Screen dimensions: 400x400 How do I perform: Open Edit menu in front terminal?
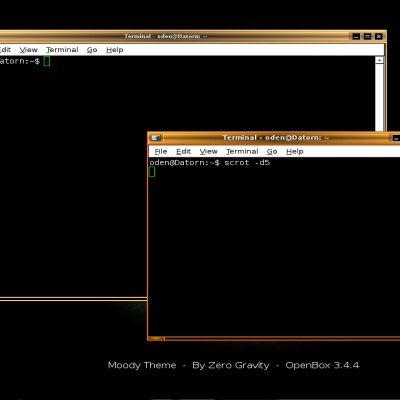click(x=183, y=151)
